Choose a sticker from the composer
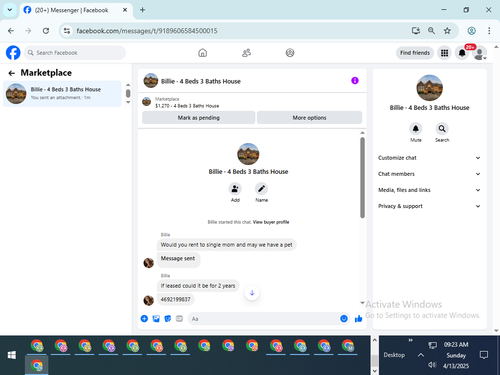 coord(168,319)
